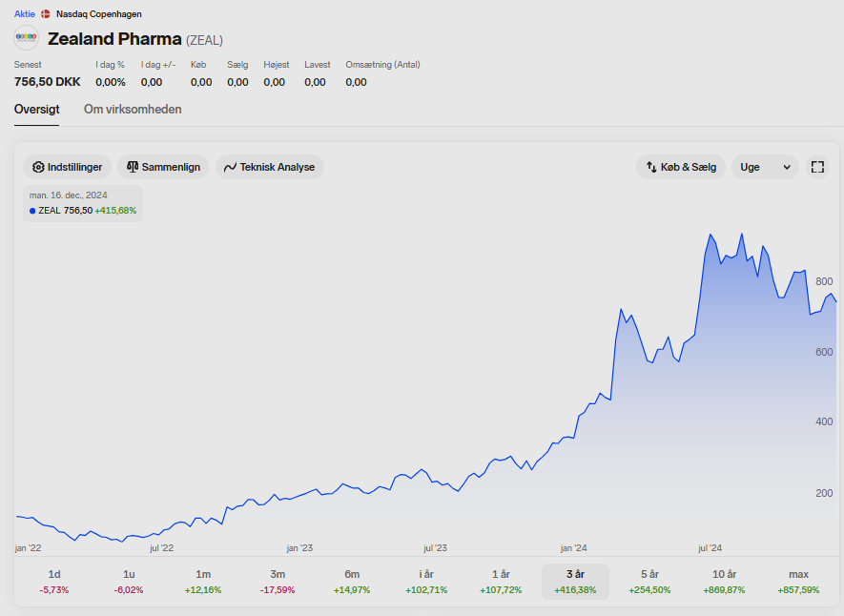The height and width of the screenshot is (616, 844).
Task: Click the gear icon in Indstillinger
Action: pos(38,167)
